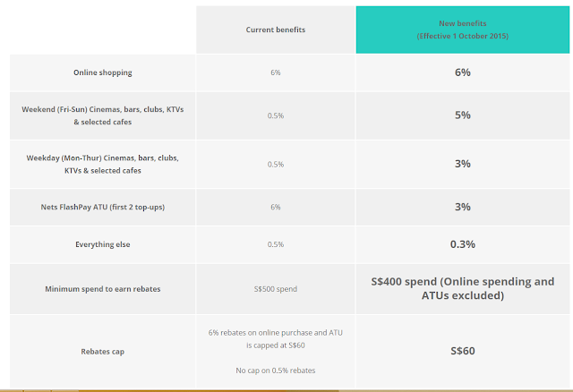The height and width of the screenshot is (392, 573).
Task: Click current 0.5% value for Everything else
Action: click(x=276, y=244)
